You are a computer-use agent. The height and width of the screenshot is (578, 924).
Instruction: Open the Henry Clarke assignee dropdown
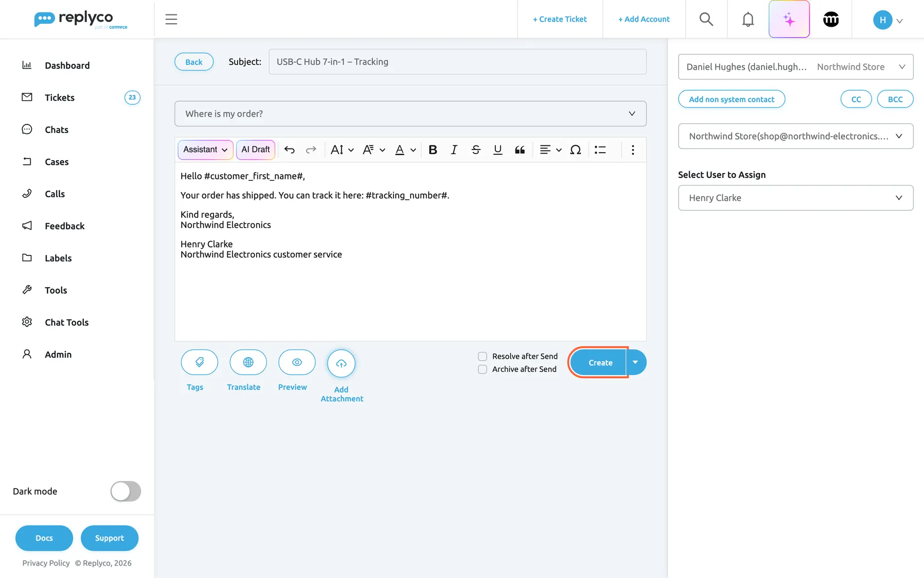796,198
